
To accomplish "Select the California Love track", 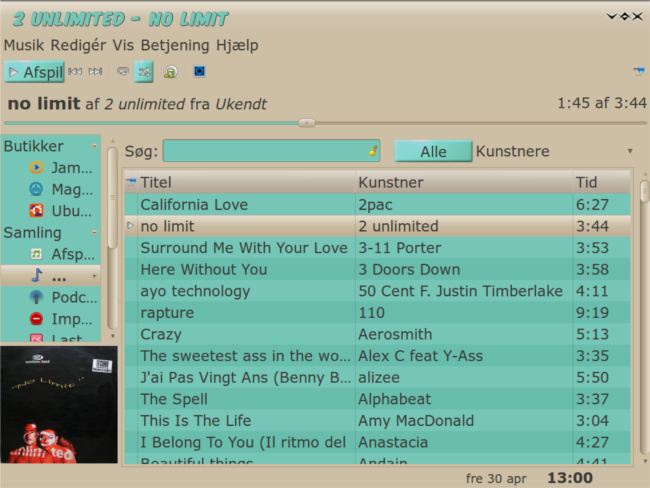I will coord(377,204).
